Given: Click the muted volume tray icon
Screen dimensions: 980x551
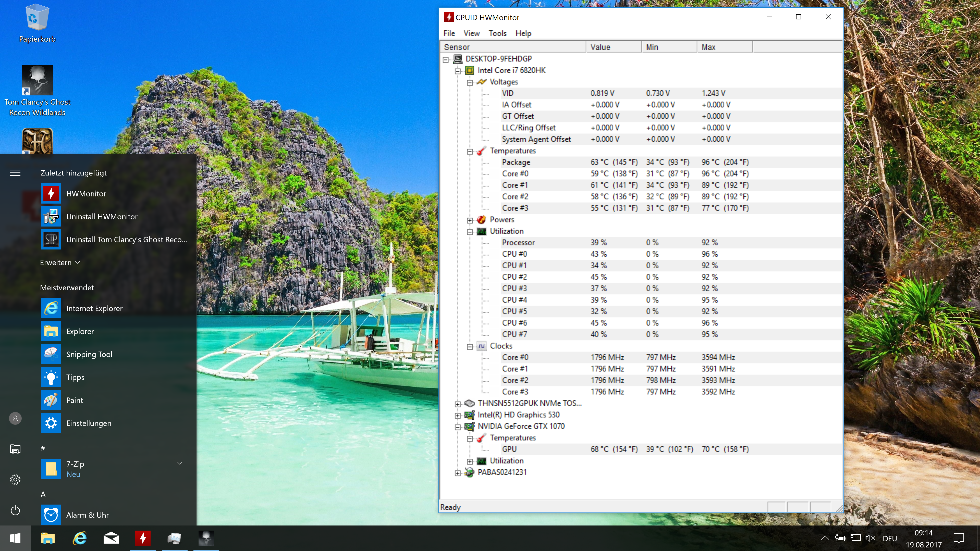Looking at the screenshot, I should pos(870,538).
